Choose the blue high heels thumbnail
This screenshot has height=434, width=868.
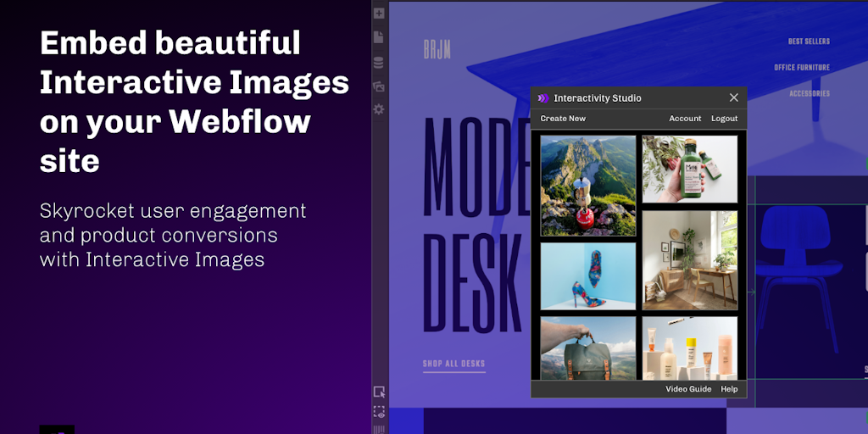click(588, 276)
